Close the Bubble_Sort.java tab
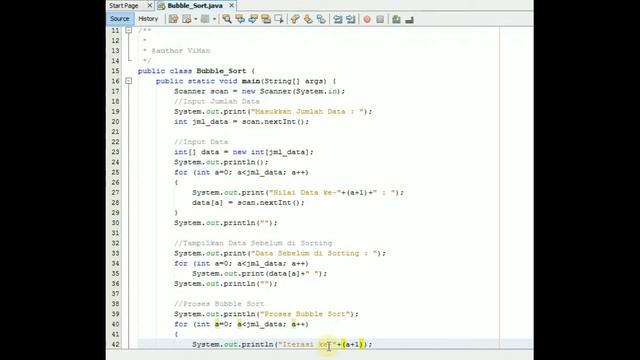 (x=231, y=5)
